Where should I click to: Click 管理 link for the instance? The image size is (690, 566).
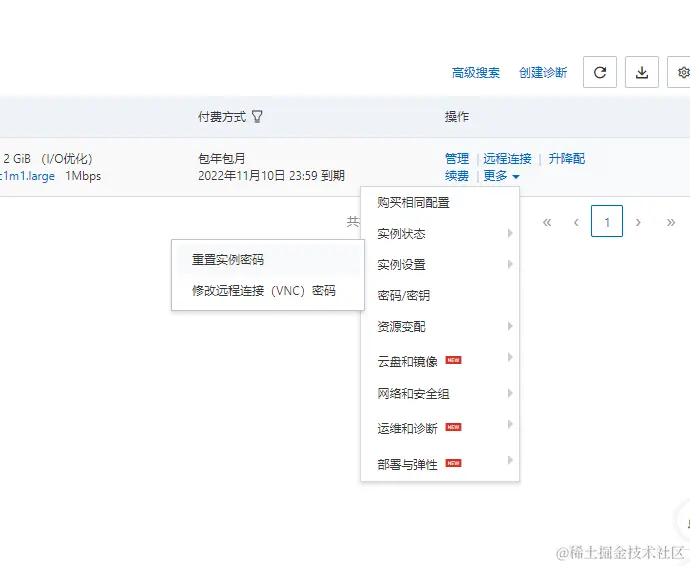(457, 158)
